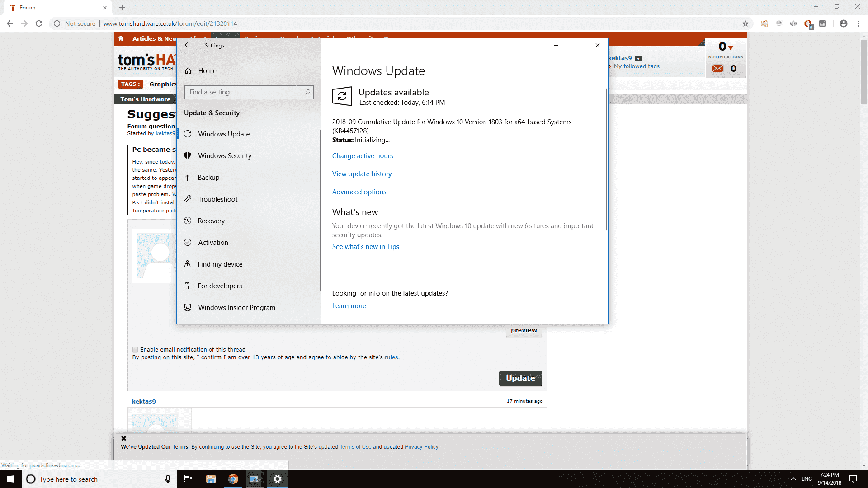Viewport: 868px width, 488px height.
Task: Bookmark this page with the star
Action: tap(745, 23)
